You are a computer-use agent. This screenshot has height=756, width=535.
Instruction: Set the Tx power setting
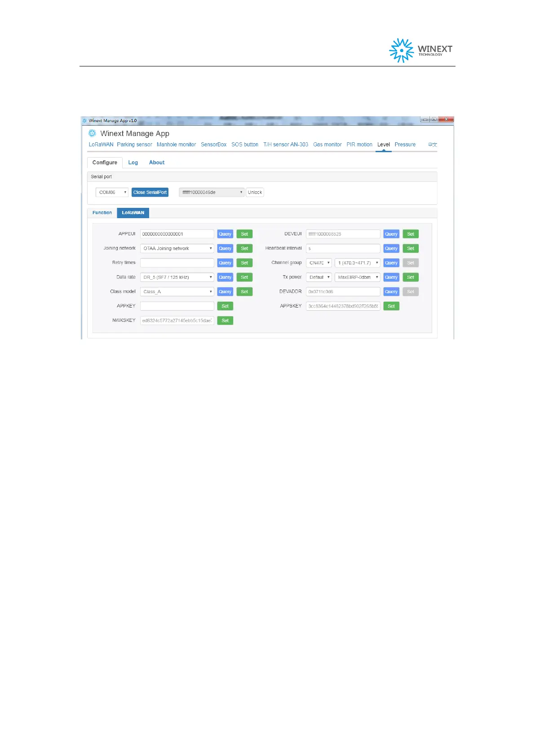411,277
